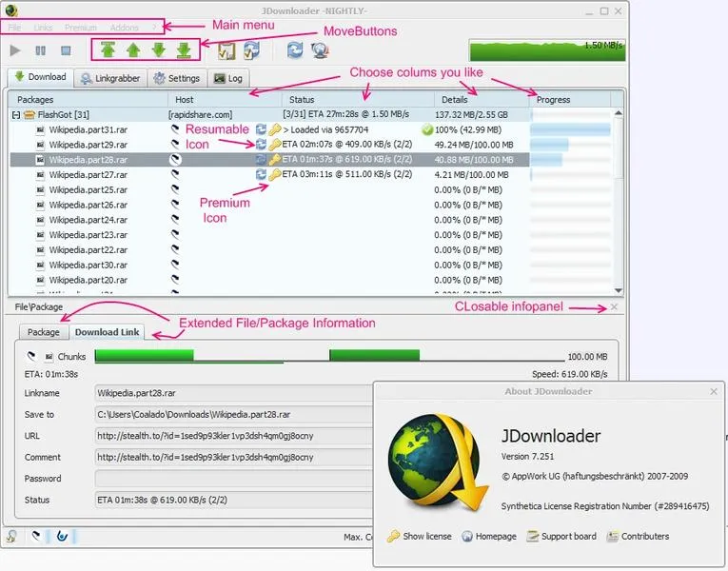Collapse the FlashGot [31] package

(16, 114)
